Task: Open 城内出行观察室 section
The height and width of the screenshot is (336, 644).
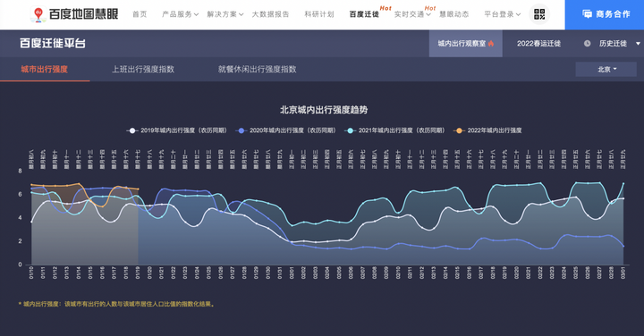Action: pyautogui.click(x=466, y=44)
